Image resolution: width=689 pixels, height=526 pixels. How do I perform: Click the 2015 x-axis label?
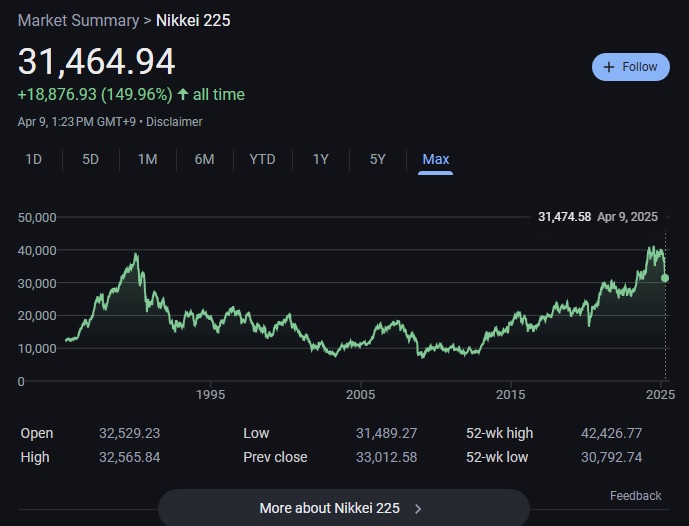tap(511, 394)
